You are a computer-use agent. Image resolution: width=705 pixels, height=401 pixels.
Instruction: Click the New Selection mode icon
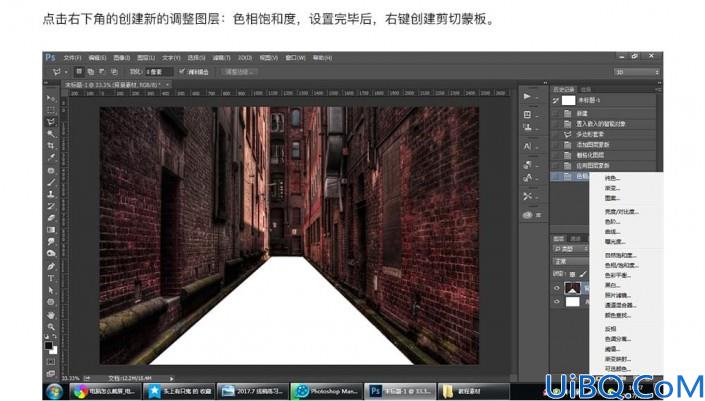click(79, 71)
